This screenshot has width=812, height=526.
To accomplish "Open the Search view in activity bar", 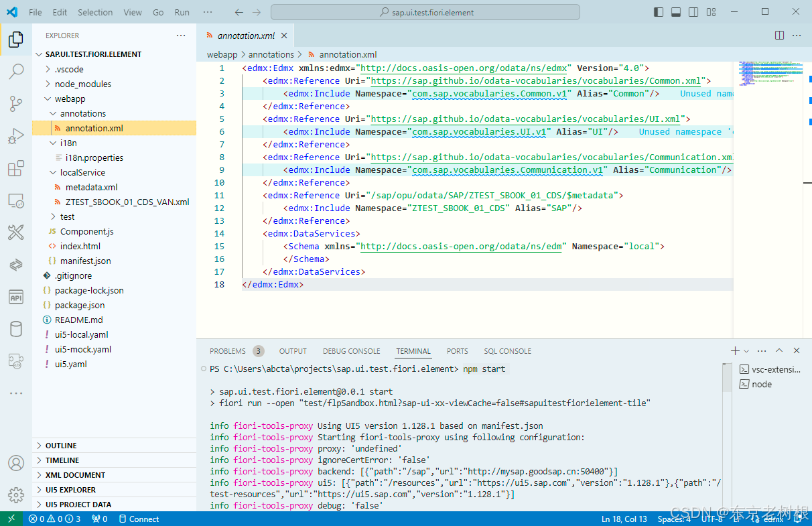I will click(15, 72).
